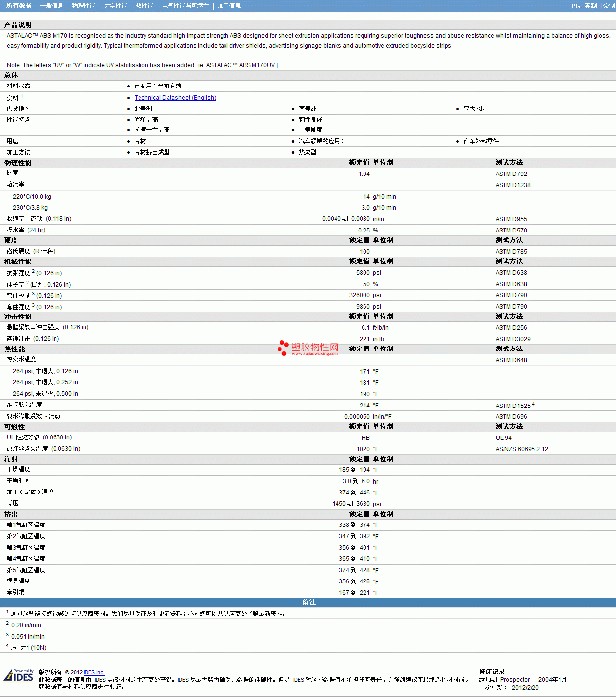Select the 220°C/10.0 kg melt flow condition

[32, 197]
